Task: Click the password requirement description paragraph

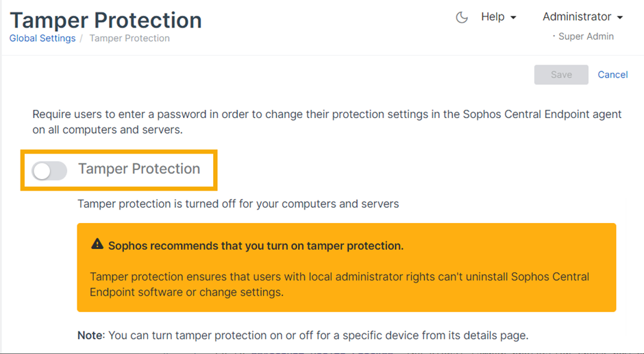Action: click(327, 121)
